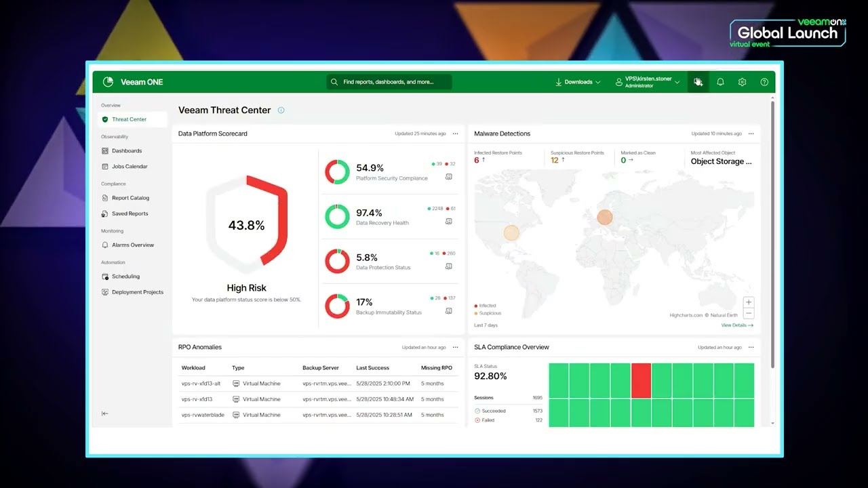
Task: Click the 5/28/2025 10:48:34 AM cell
Action: coord(384,399)
